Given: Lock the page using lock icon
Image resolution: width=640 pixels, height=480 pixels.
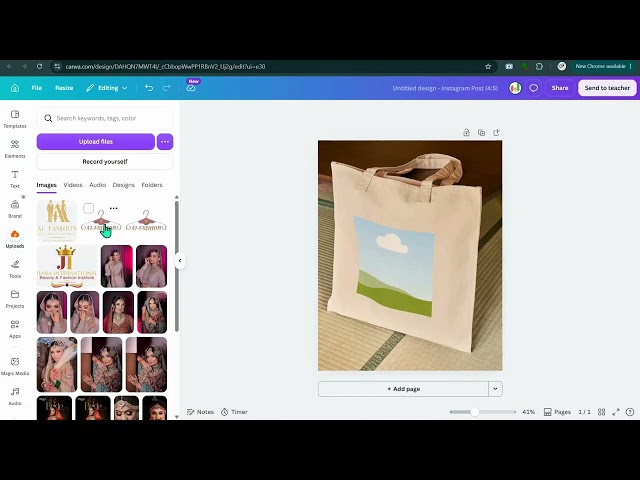Looking at the screenshot, I should 466,133.
